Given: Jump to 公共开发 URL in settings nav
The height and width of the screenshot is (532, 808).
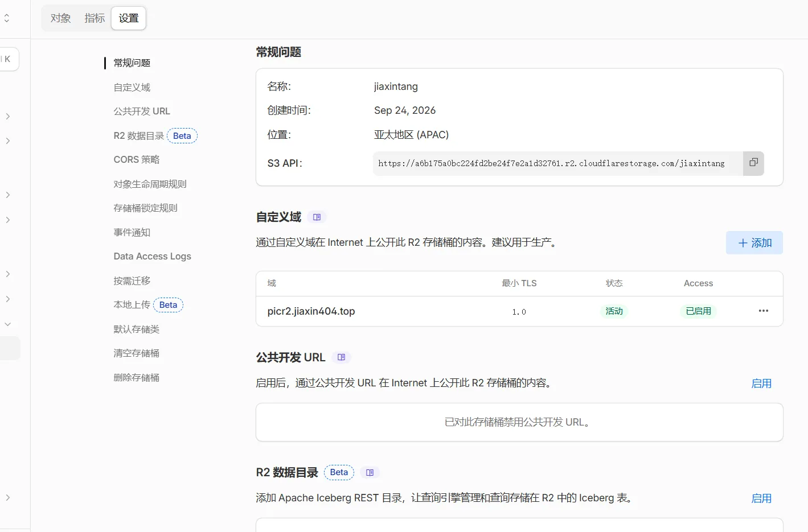Looking at the screenshot, I should tap(142, 112).
